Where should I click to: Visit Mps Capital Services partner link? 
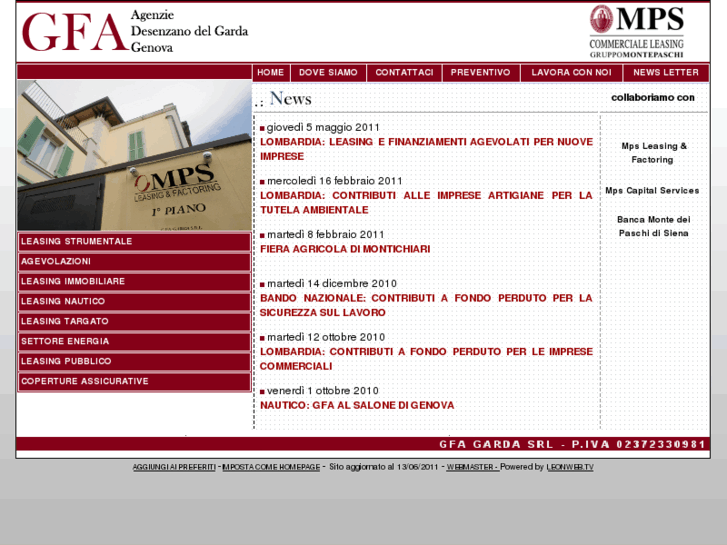[x=652, y=191]
